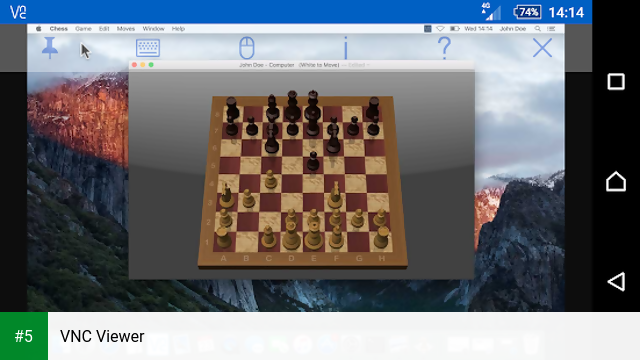Tap the green #5 rank badge
The height and width of the screenshot is (360, 640).
click(24, 336)
